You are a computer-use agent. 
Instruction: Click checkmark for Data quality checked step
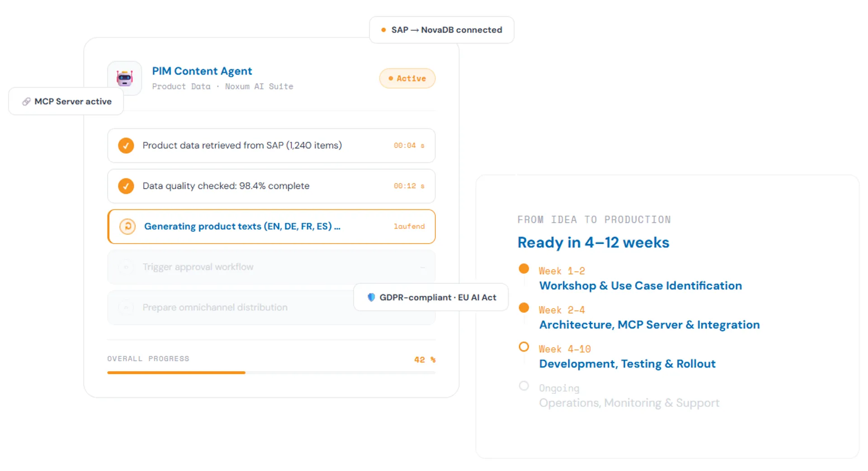(126, 186)
